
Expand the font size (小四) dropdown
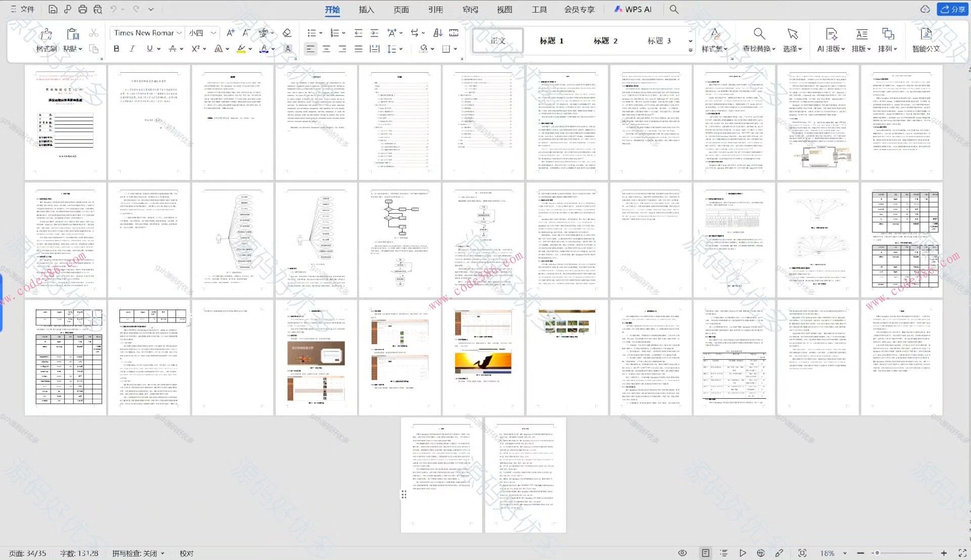point(213,33)
